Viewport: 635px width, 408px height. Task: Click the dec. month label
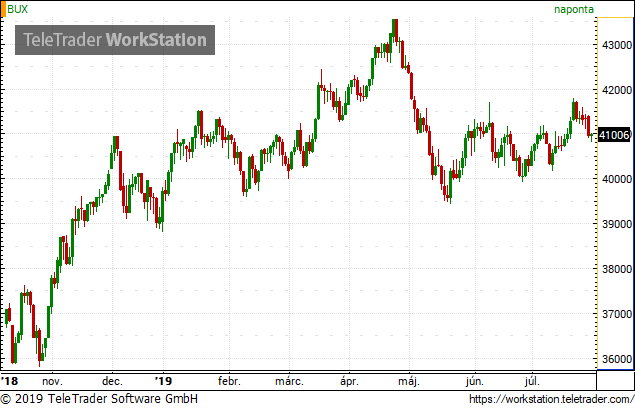click(x=112, y=381)
